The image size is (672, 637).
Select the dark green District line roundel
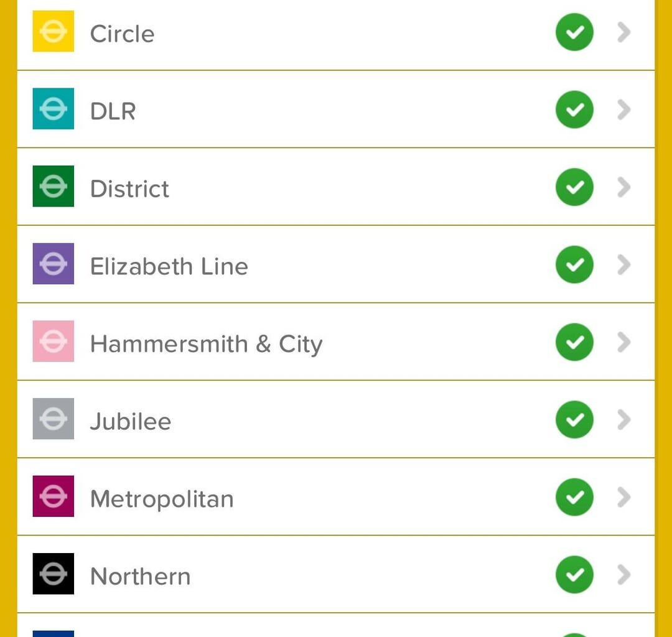pos(53,187)
